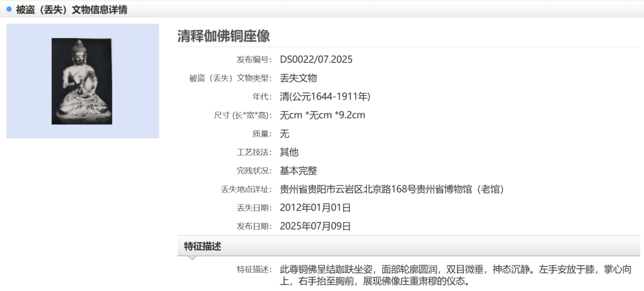Image resolution: width=644 pixels, height=291 pixels.
Task: Click the small triangle pointer under 特征描述 header
Action: (x=192, y=258)
